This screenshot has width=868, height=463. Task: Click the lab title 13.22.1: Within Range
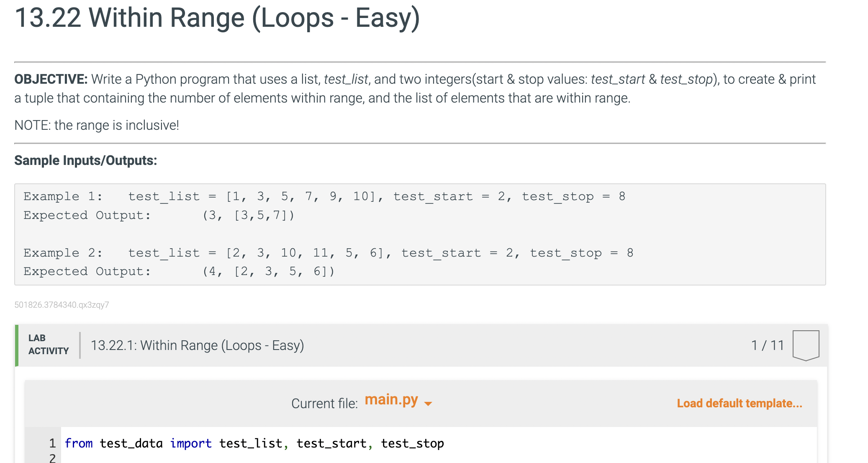coord(197,345)
